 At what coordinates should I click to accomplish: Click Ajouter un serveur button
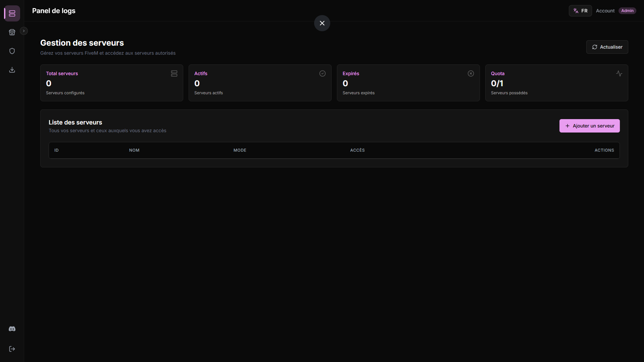click(589, 126)
